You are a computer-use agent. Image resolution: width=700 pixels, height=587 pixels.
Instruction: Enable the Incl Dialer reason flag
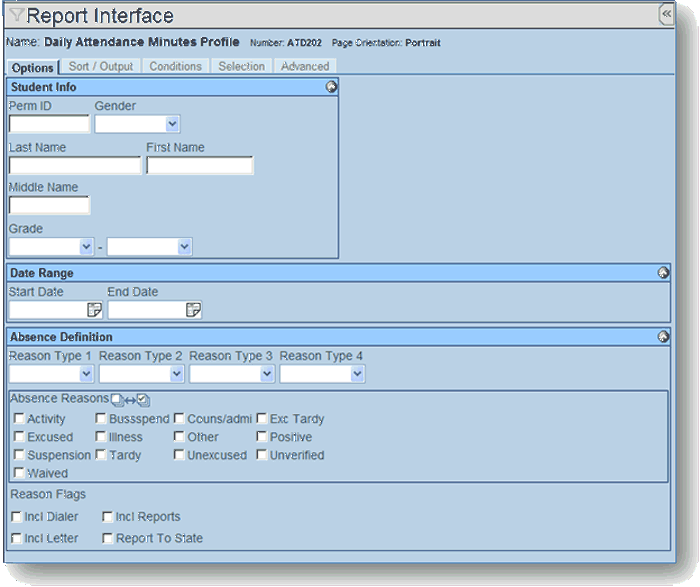tap(16, 517)
